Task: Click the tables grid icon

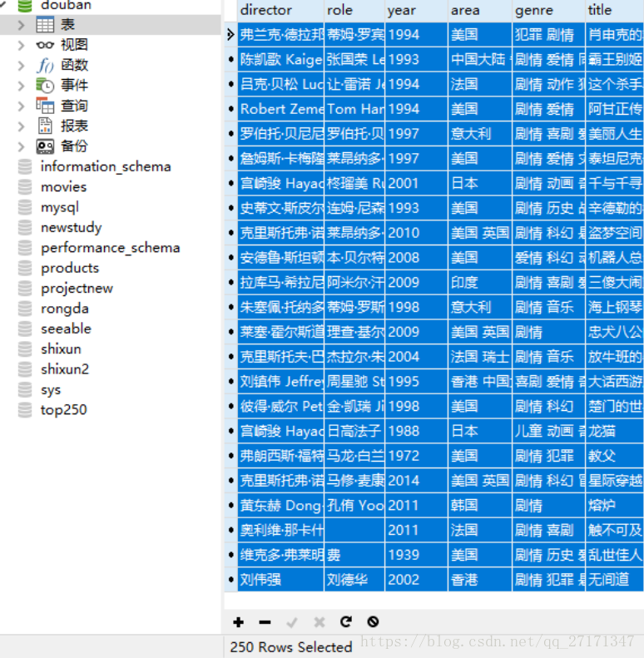Action: coord(45,25)
